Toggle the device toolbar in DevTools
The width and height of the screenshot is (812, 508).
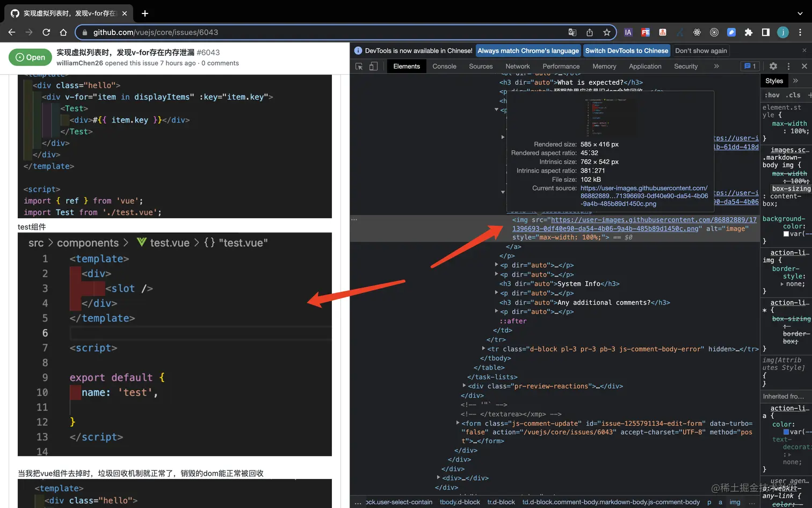coord(373,66)
